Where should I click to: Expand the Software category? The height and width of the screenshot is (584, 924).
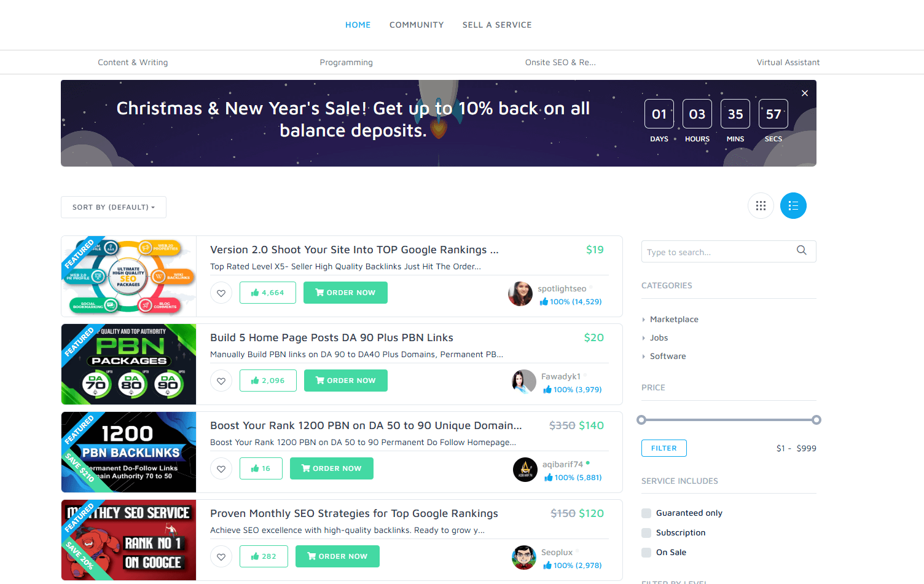click(x=668, y=357)
